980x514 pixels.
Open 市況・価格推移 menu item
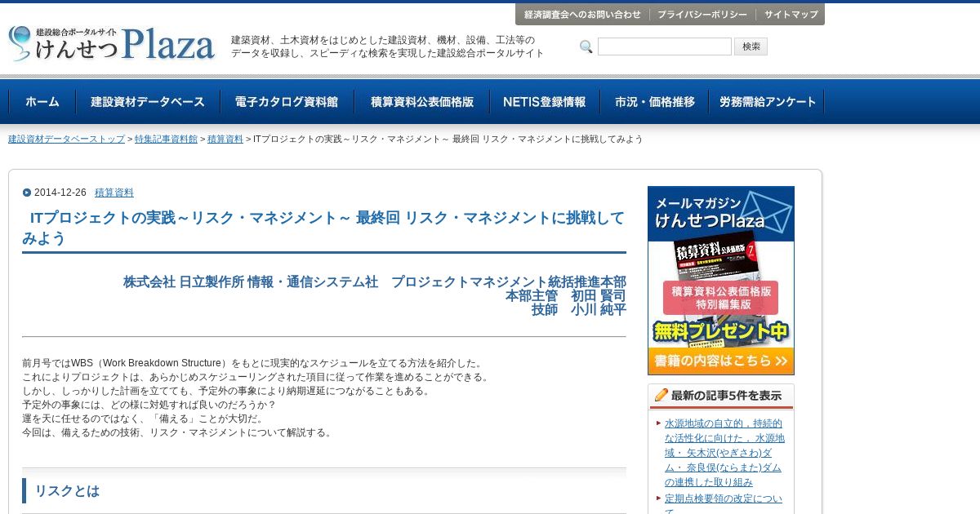coord(655,102)
